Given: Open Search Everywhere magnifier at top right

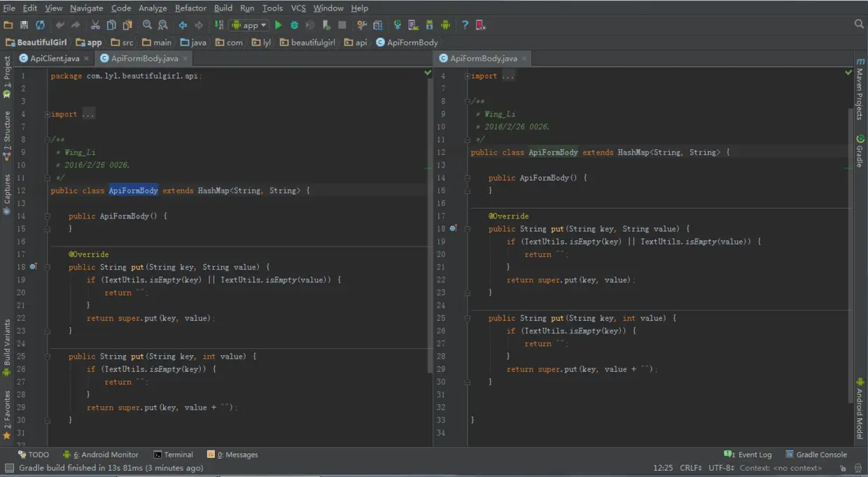Looking at the screenshot, I should coord(859,25).
